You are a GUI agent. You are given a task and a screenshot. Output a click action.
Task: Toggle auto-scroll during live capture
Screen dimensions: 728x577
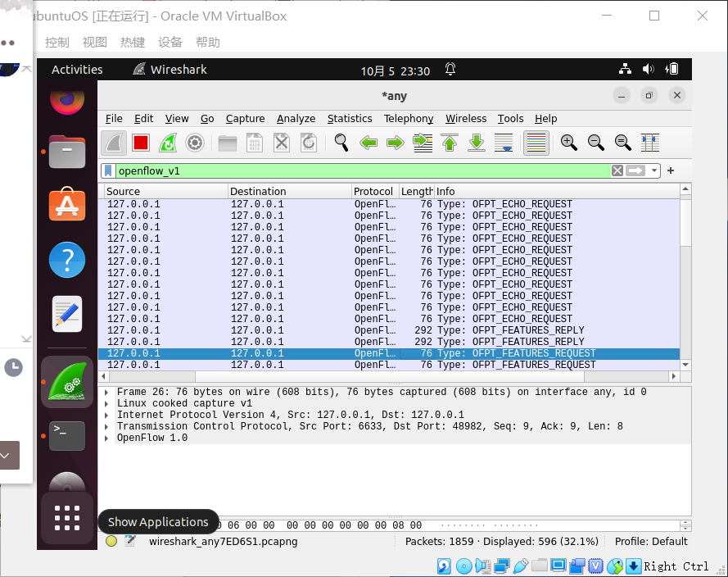click(x=504, y=143)
